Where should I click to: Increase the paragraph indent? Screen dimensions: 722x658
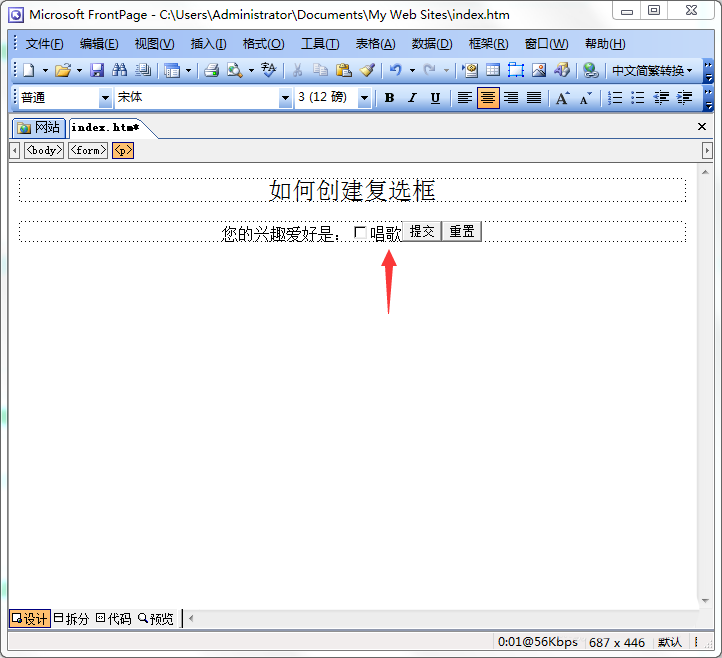pos(685,98)
